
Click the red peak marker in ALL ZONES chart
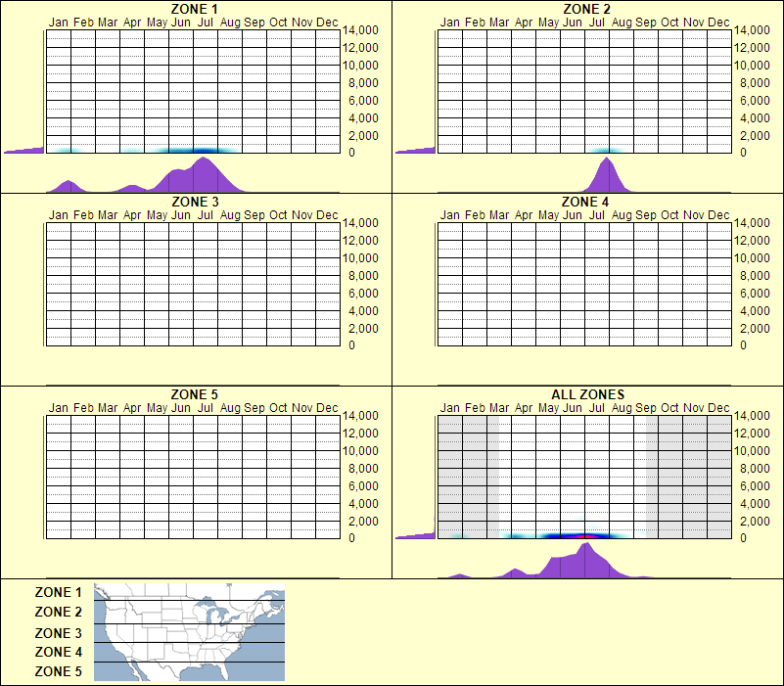(x=584, y=537)
